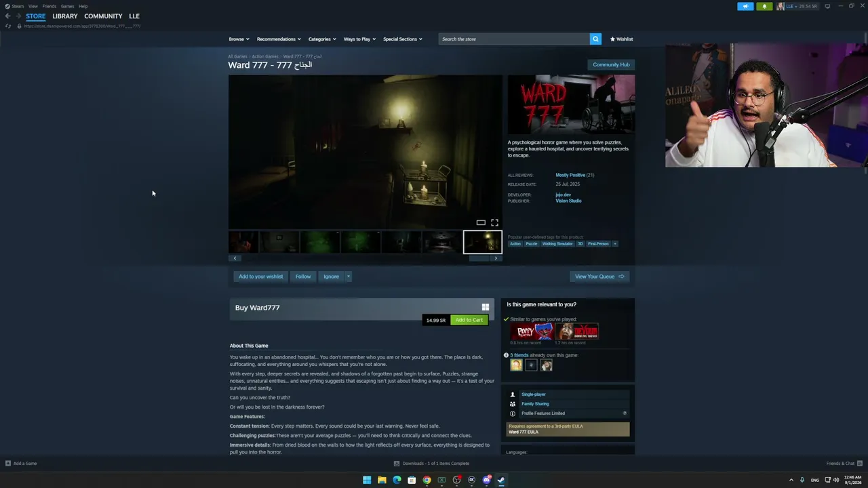Open View Your Queue
Image resolution: width=868 pixels, height=488 pixels.
[x=599, y=277]
